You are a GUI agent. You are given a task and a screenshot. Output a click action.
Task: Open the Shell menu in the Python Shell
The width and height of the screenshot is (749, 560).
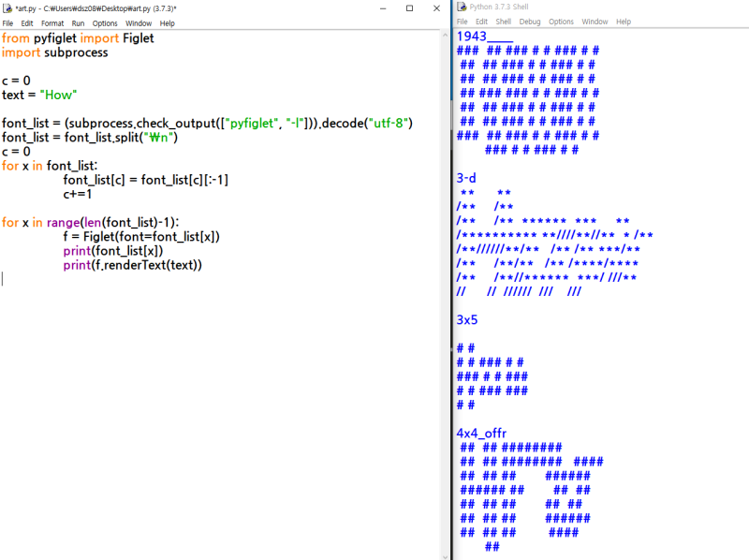pos(503,21)
